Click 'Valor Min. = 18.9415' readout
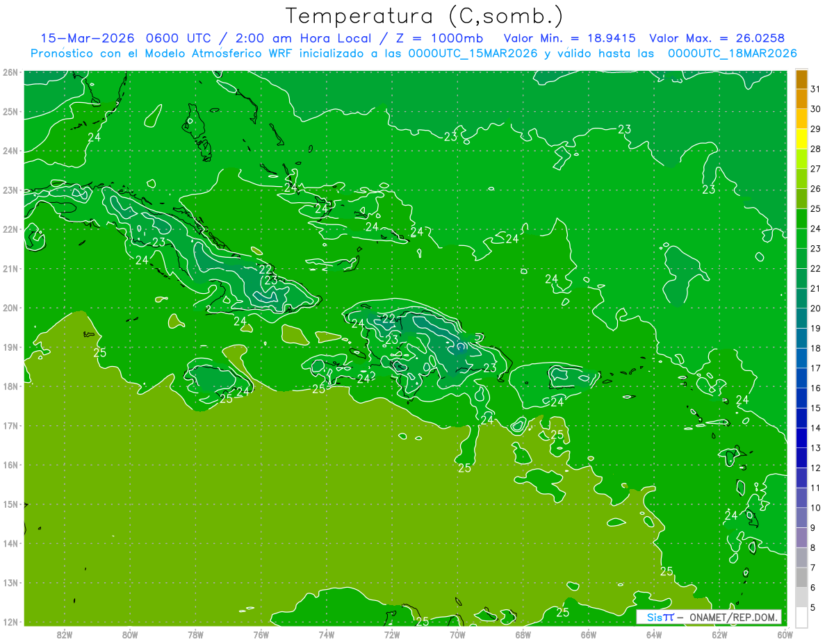This screenshot has width=834, height=644. (569, 38)
